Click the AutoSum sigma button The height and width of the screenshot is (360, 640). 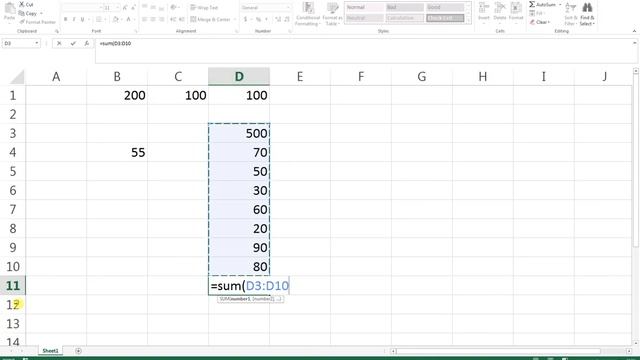click(x=542, y=4)
